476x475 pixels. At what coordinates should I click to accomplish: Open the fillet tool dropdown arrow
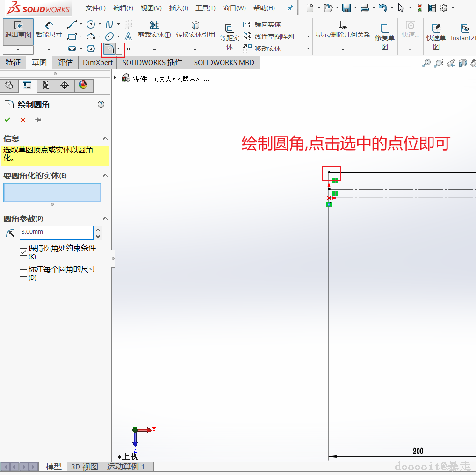[x=119, y=49]
